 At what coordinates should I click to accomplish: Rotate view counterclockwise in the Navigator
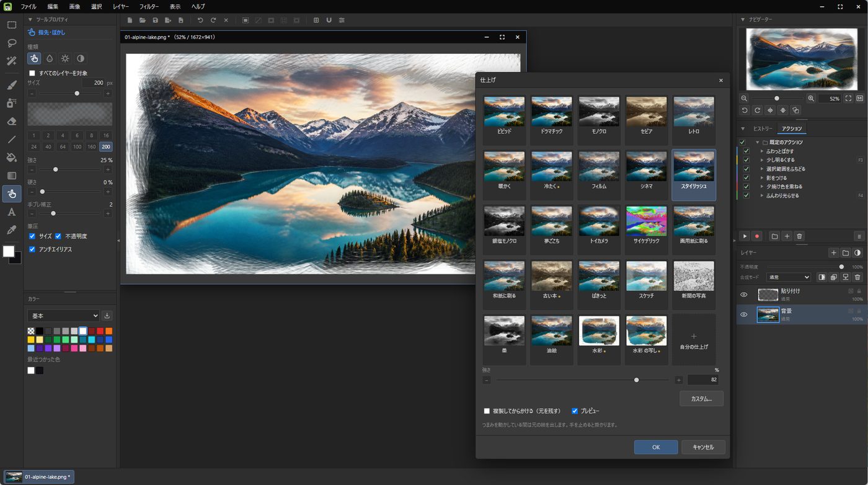click(x=745, y=110)
